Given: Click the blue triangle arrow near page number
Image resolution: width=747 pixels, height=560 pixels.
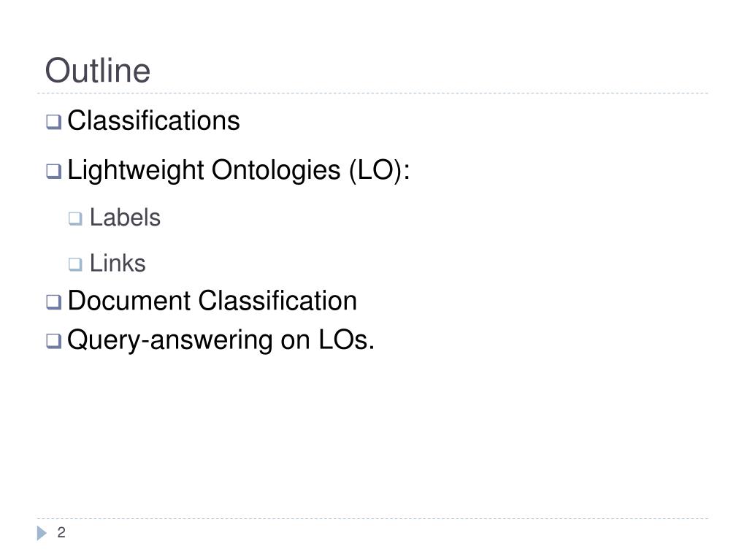Looking at the screenshot, I should (42, 533).
